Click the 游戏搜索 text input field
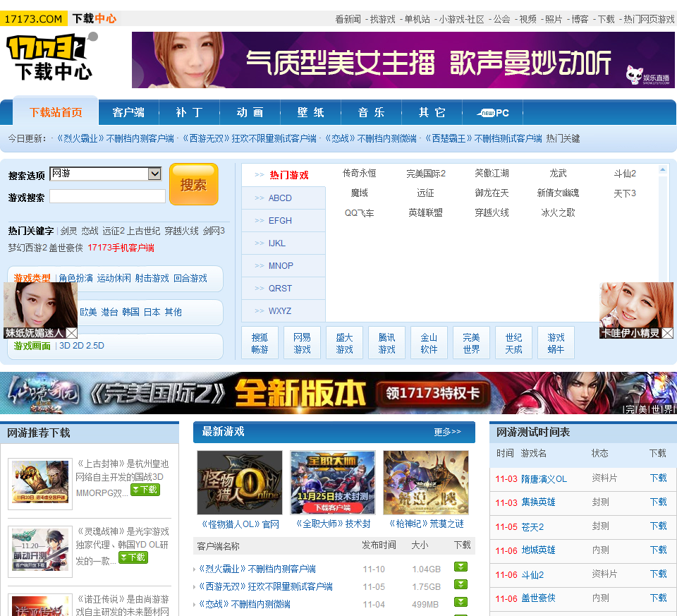The image size is (677, 616). [x=107, y=196]
